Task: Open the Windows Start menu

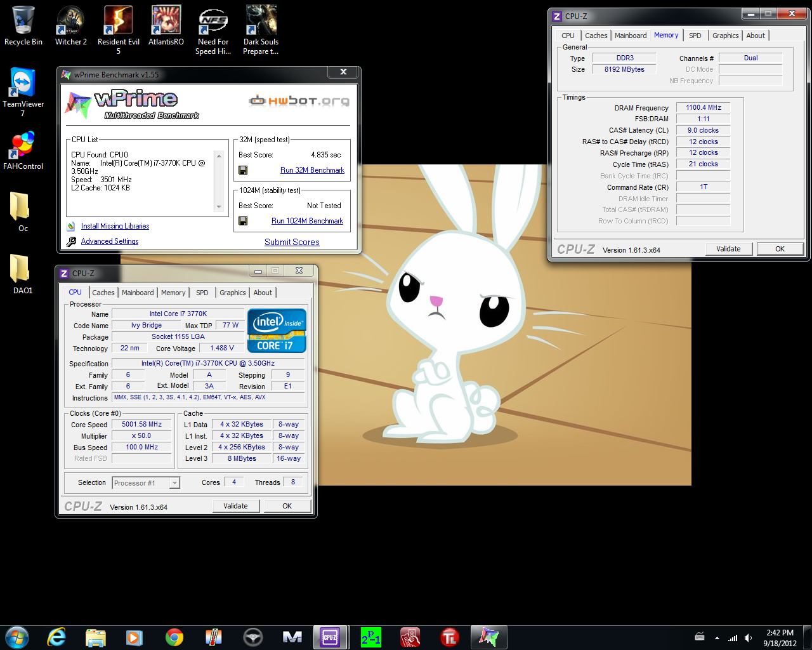Action: coord(17,637)
